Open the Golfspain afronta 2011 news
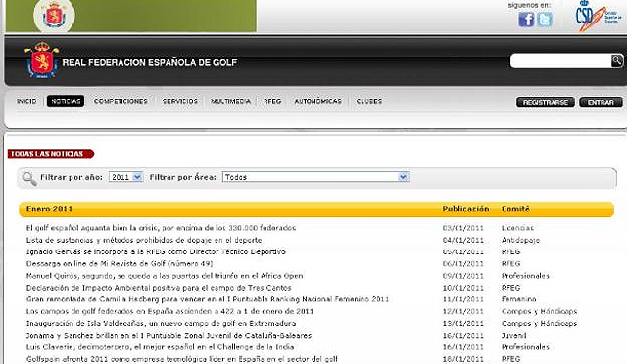This screenshot has height=364, width=627. [x=182, y=359]
